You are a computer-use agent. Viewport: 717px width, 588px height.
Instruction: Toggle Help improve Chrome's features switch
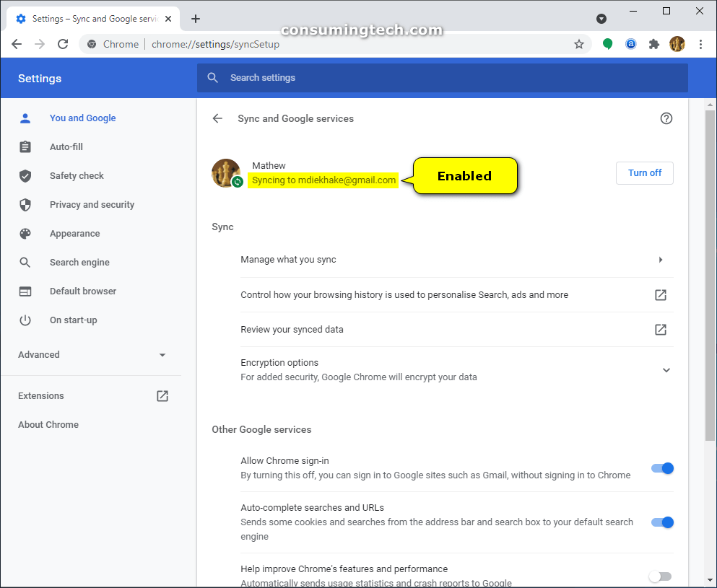[660, 576]
